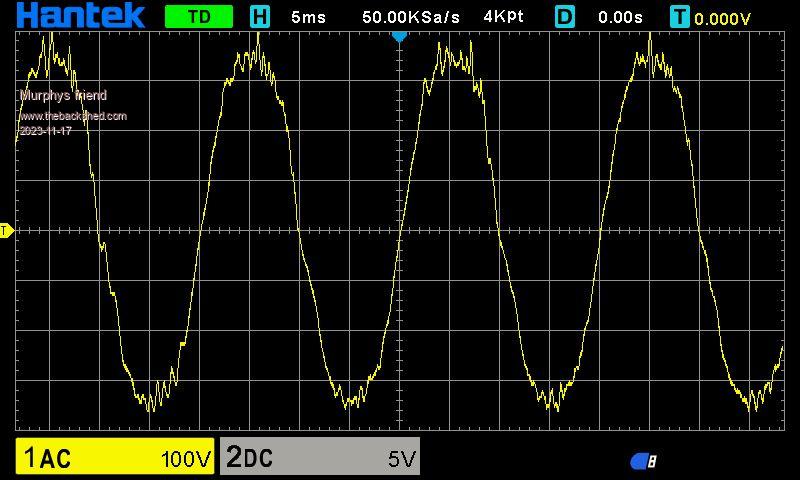Click the blue H horizontal timebase icon

[260, 17]
